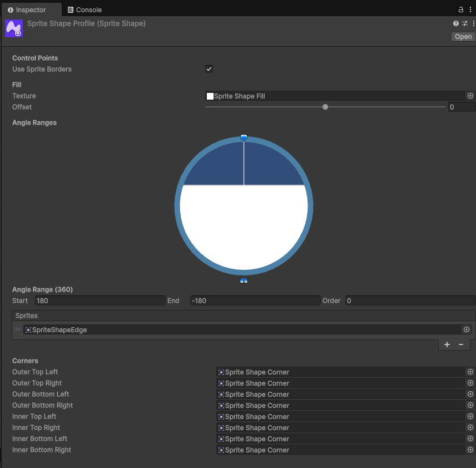Open the preset selector icon
476x468 pixels.
465,23
